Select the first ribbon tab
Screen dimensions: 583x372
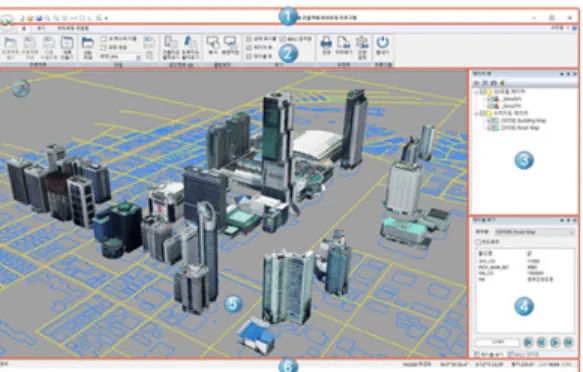click(x=24, y=28)
